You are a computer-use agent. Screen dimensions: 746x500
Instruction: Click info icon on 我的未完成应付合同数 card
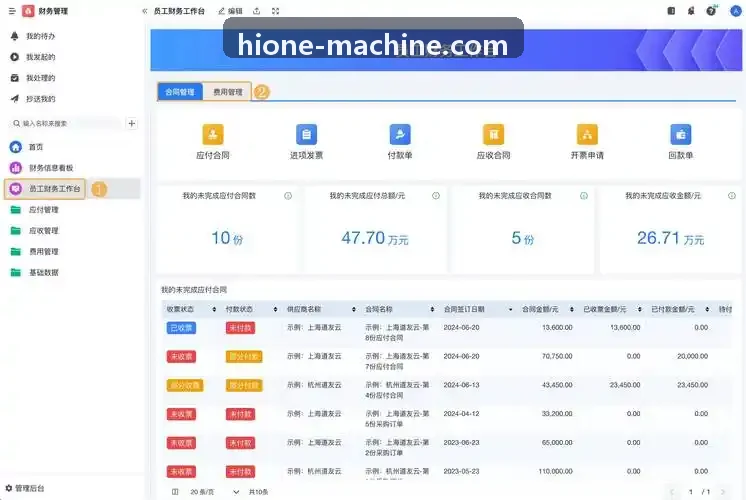pos(288,196)
